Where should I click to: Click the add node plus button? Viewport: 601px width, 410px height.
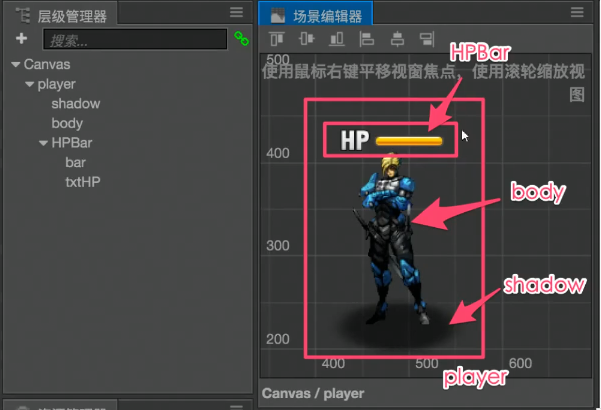click(21, 38)
